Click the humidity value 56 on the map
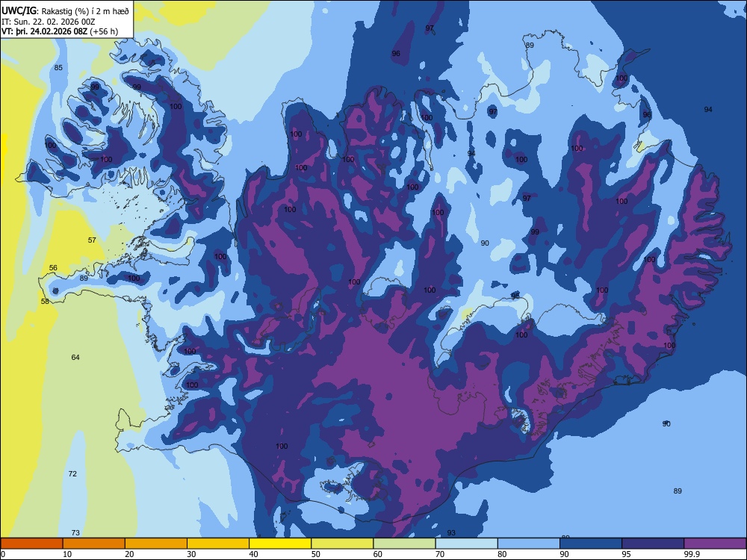This screenshot has height=560, width=747. click(x=53, y=267)
